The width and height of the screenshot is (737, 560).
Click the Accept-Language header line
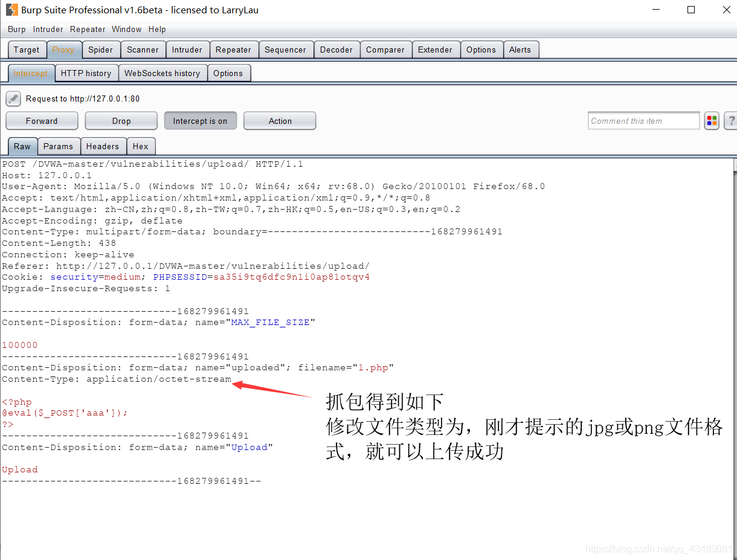pyautogui.click(x=231, y=209)
